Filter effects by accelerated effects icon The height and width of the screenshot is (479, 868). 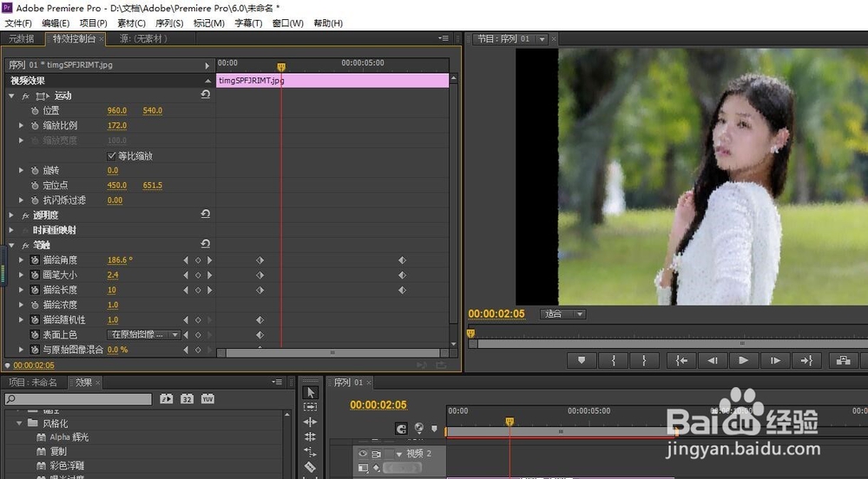166,399
